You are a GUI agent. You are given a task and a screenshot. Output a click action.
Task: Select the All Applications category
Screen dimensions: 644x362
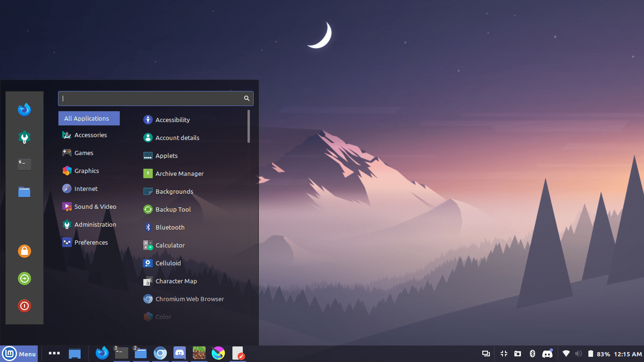click(x=89, y=118)
